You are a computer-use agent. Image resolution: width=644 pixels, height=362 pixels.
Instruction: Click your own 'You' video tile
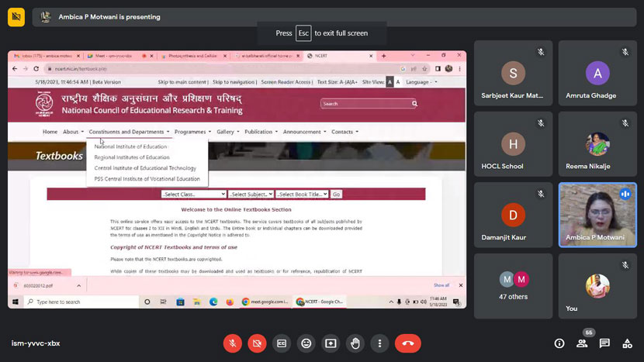597,286
